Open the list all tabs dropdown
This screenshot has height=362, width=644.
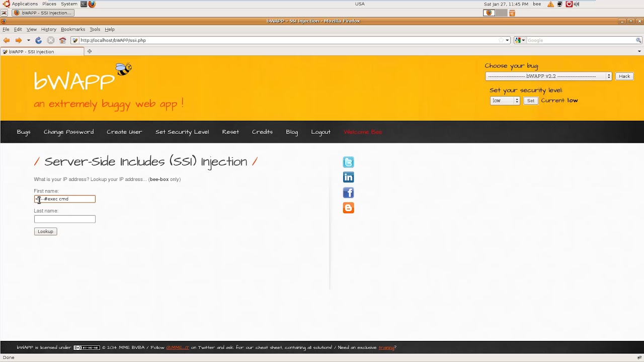639,51
